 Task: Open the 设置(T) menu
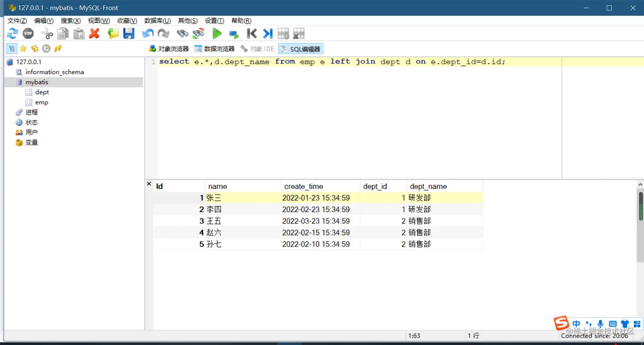[x=215, y=21]
